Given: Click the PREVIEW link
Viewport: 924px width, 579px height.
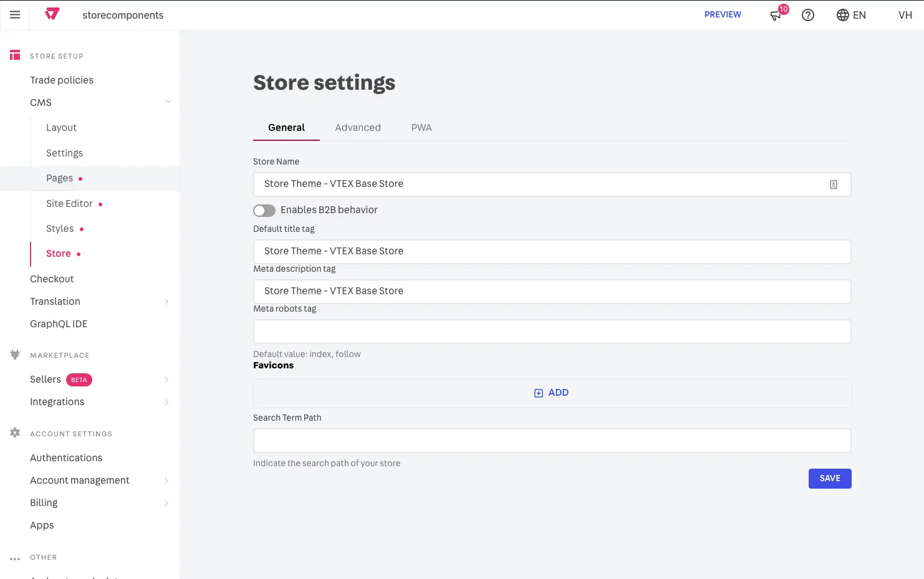Looking at the screenshot, I should [723, 15].
